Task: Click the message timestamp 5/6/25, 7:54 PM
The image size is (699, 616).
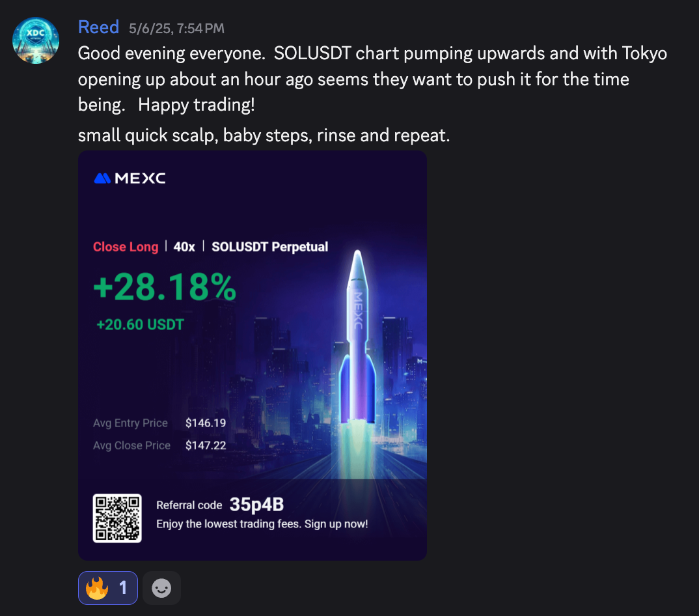Action: [x=176, y=29]
